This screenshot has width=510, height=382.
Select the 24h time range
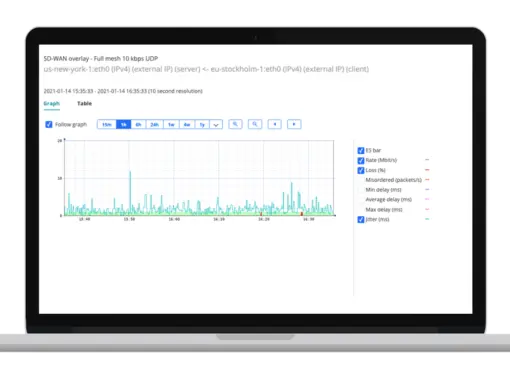pyautogui.click(x=154, y=125)
